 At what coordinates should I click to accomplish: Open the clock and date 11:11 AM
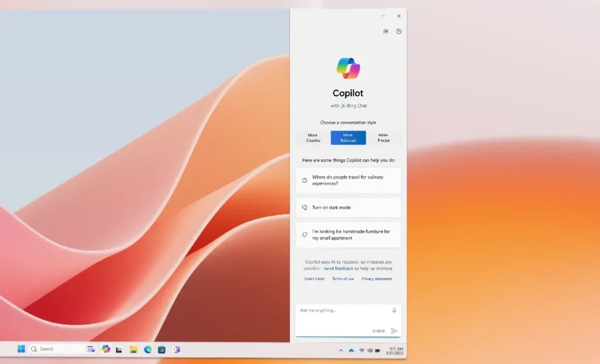[x=394, y=351]
